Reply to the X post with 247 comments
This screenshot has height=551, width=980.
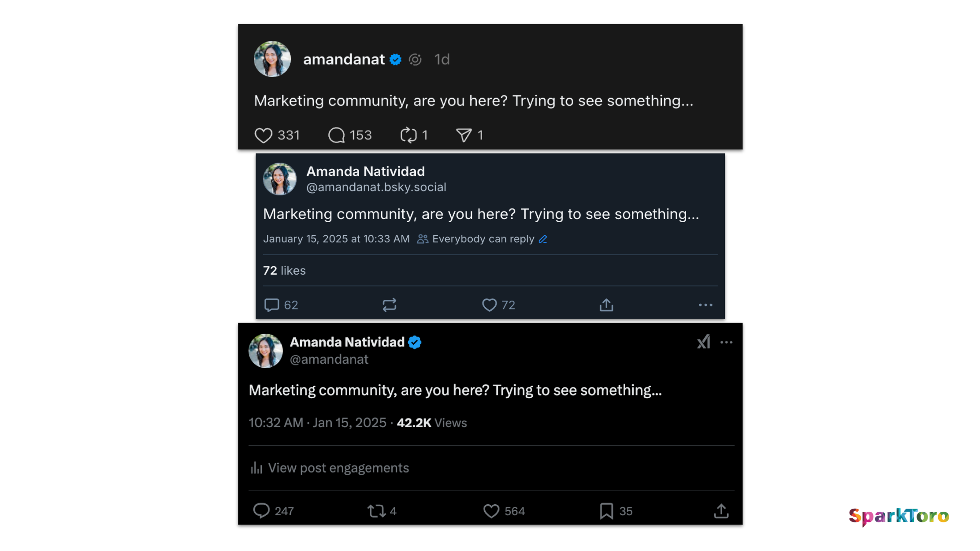point(261,511)
